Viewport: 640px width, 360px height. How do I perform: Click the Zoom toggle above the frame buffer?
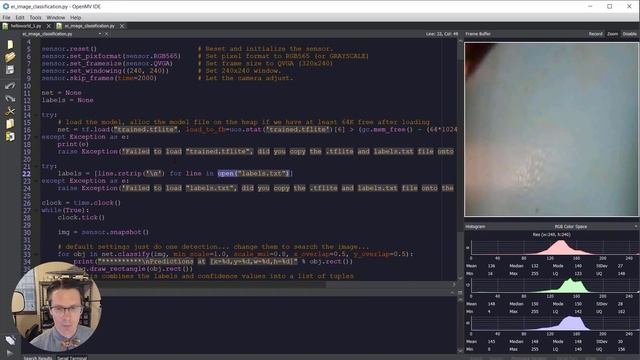click(612, 34)
